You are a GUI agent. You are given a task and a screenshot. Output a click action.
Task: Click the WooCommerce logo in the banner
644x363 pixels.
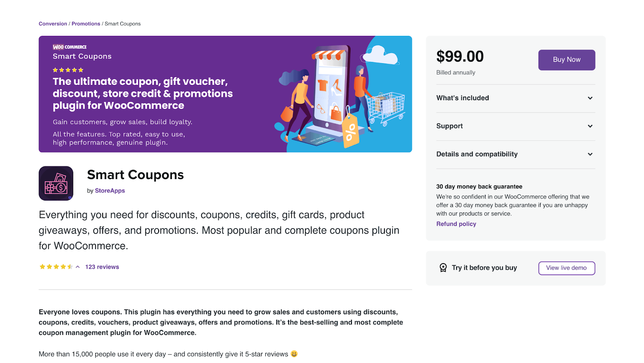click(70, 47)
